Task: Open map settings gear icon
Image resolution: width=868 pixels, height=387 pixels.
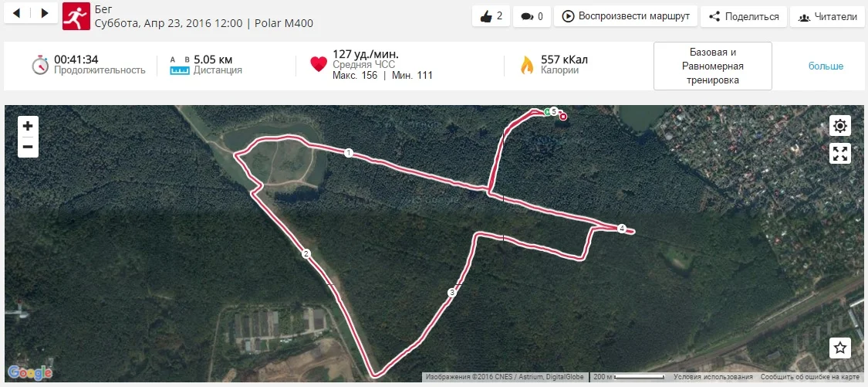Action: tap(839, 126)
